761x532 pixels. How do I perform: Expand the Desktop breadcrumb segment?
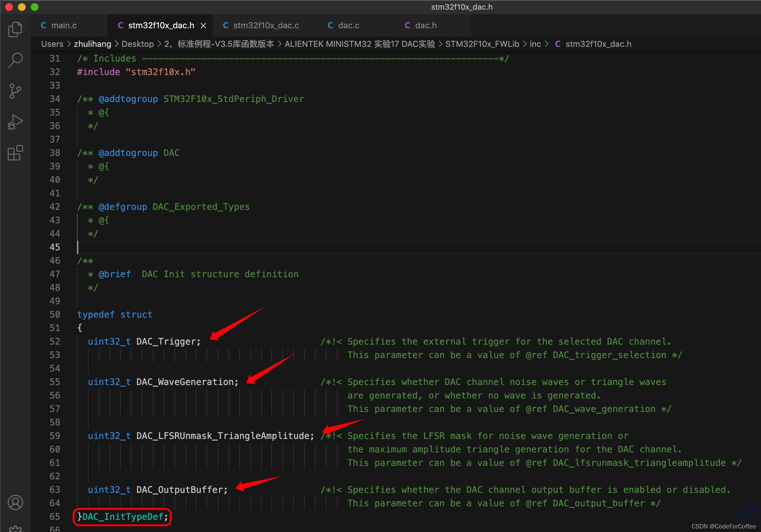click(138, 44)
